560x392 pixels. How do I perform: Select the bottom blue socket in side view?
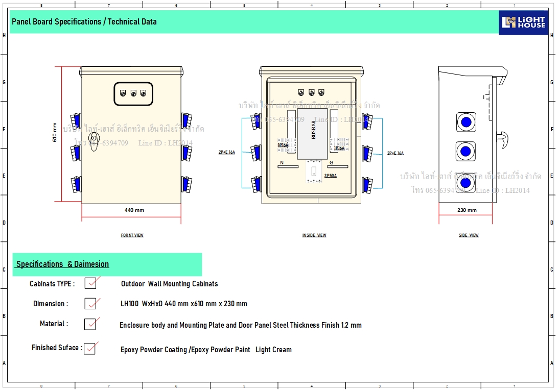[x=465, y=183]
